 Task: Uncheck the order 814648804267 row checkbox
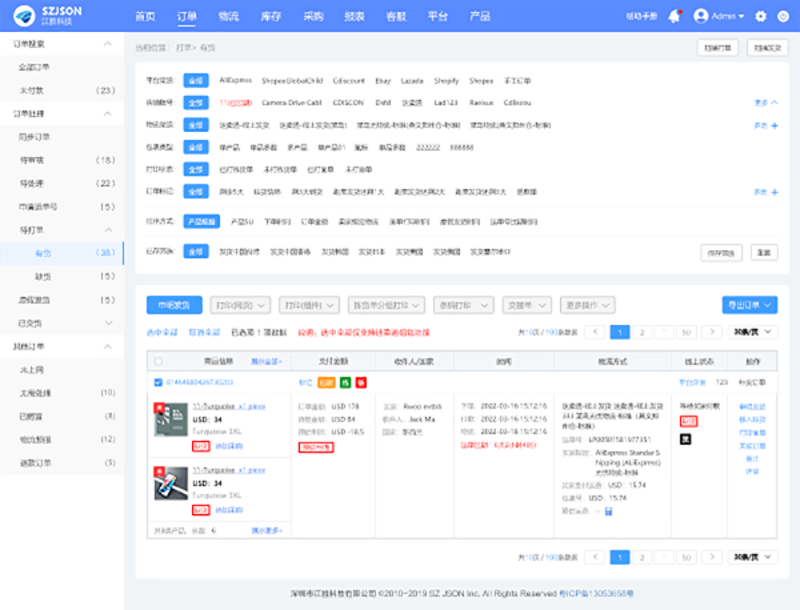pos(158,382)
